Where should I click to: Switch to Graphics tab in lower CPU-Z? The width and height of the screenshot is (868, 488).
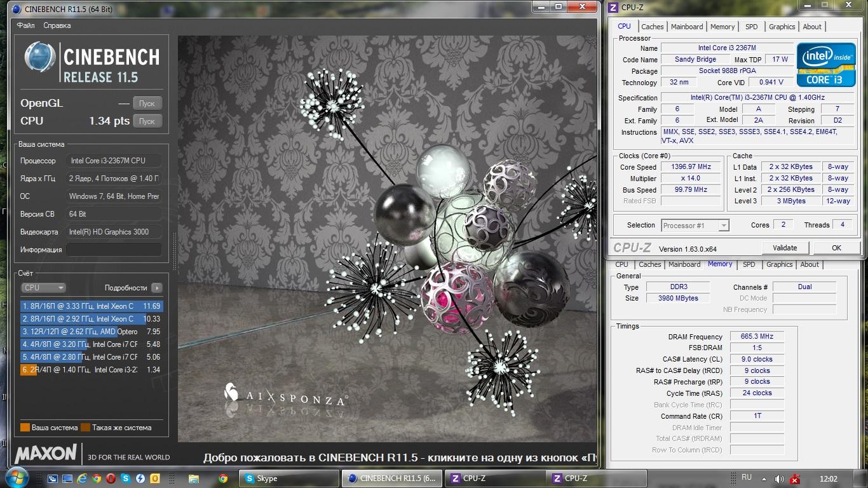click(779, 264)
